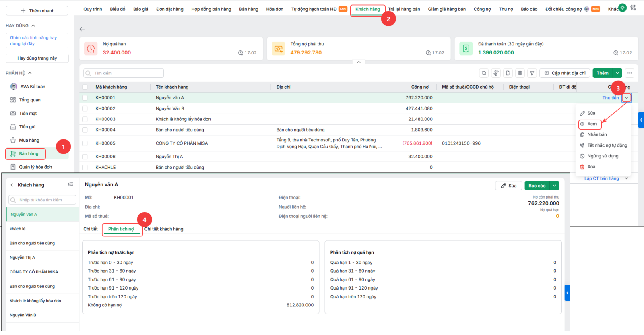Click the Nhập từ khóa tìm kiếm field
Viewport: 644px width, 335px height.
click(42, 200)
